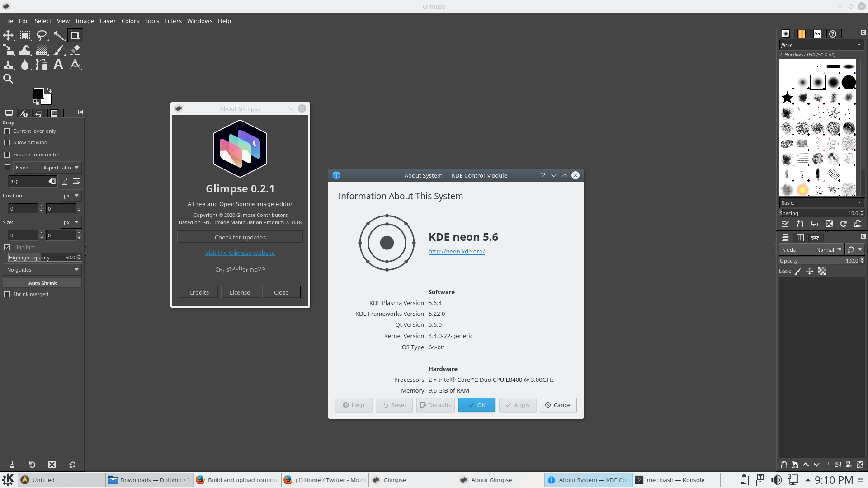Adjust the Highlight opacity slider
This screenshot has width=868, height=488.
[45, 258]
